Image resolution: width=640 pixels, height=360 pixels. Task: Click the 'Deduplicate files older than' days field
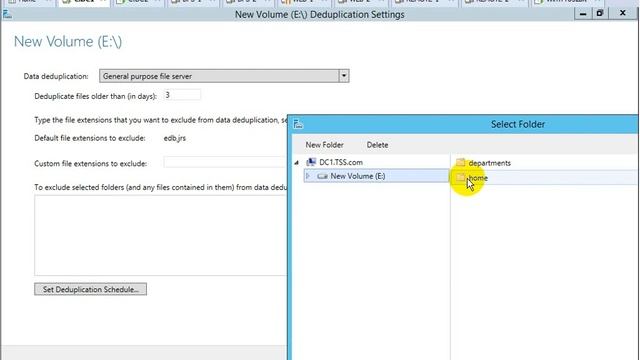coord(182,95)
